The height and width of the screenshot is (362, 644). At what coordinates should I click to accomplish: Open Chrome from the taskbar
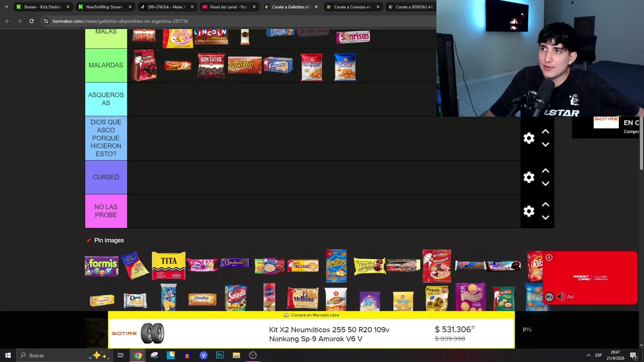(137, 355)
